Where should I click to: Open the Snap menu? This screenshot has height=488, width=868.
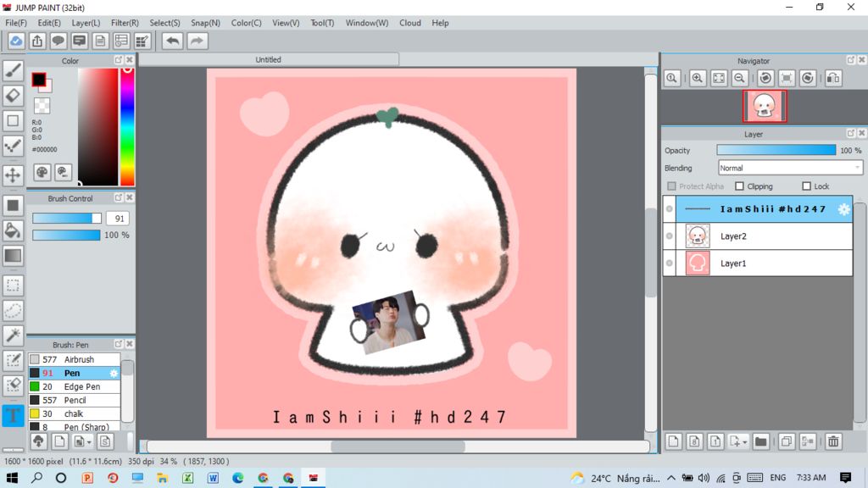point(205,23)
